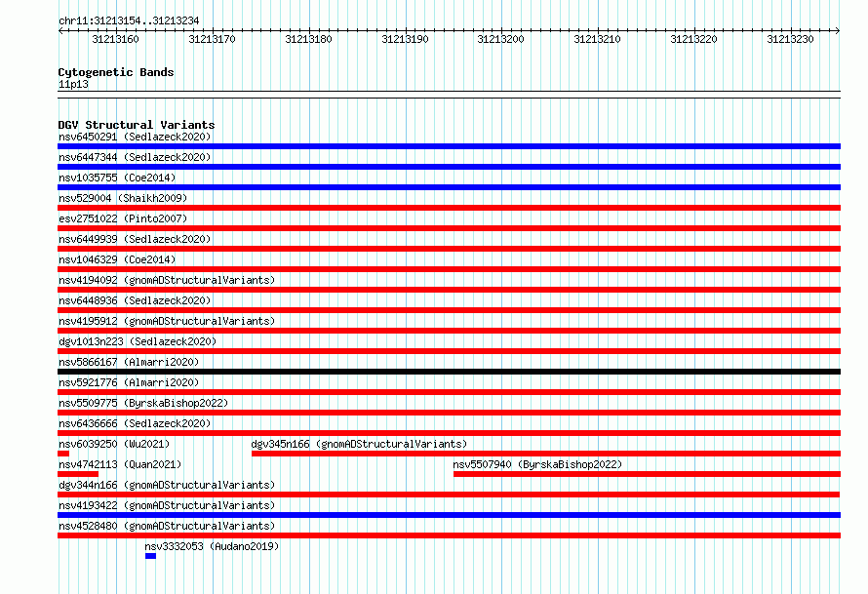Click ruler position 31213230
868x594 pixels.
click(x=791, y=39)
